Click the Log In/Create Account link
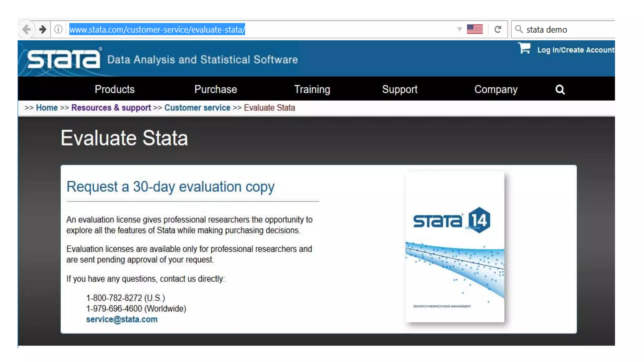This screenshot has width=644, height=362. (x=575, y=50)
